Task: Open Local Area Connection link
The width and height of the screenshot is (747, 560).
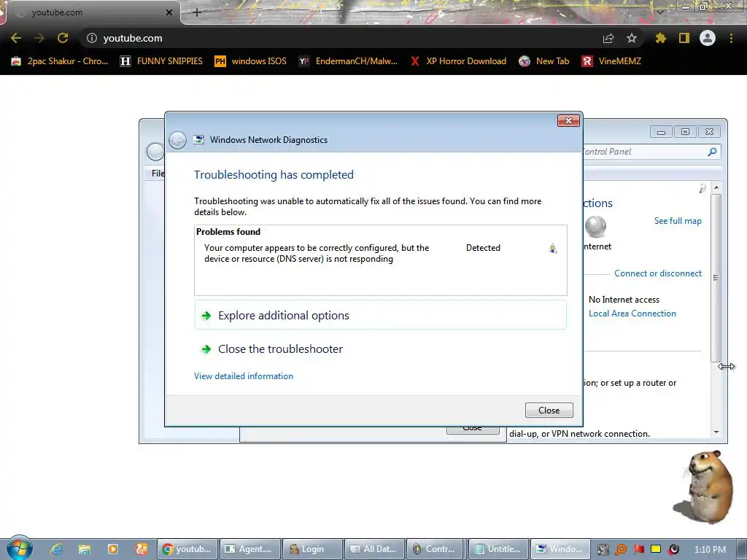Action: (632, 314)
